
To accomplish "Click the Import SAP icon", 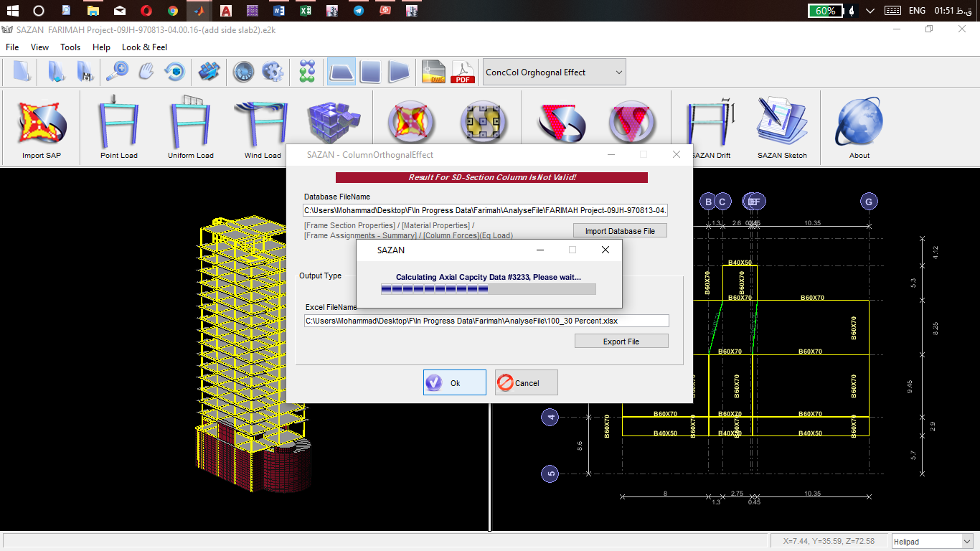I will [42, 124].
